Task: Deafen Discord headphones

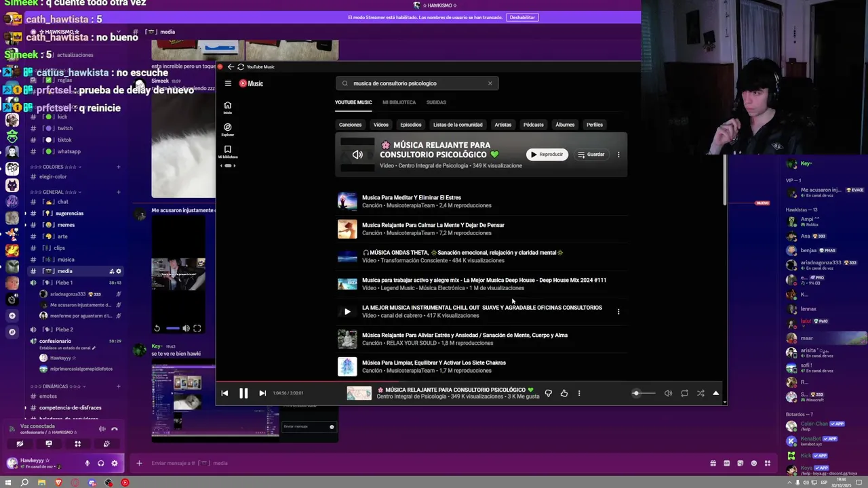Action: pos(100,464)
